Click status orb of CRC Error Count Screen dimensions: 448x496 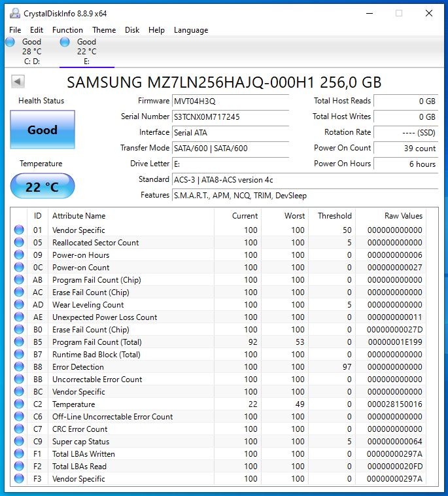tap(19, 429)
